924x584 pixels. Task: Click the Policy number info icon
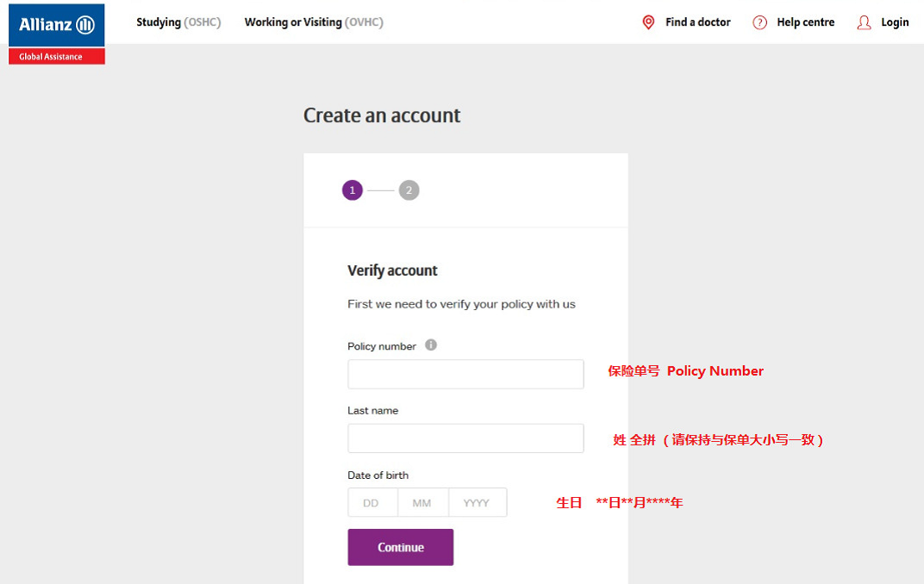click(431, 345)
